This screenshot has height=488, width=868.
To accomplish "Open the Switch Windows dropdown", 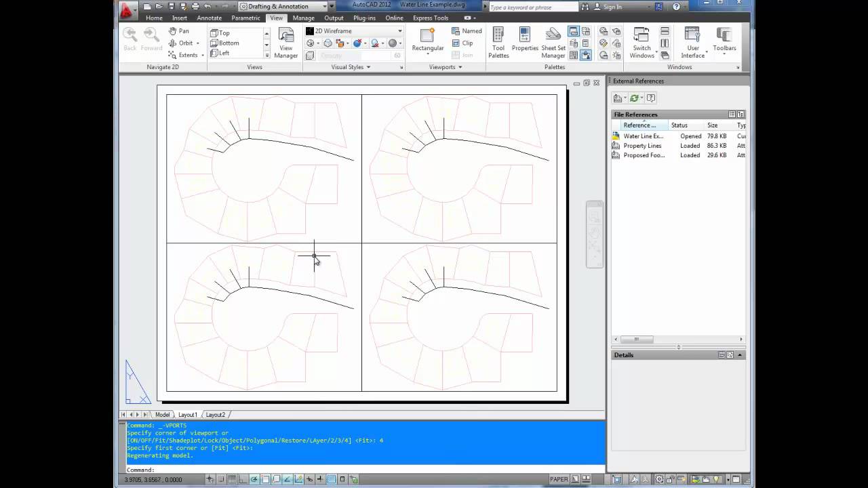I will pos(642,43).
